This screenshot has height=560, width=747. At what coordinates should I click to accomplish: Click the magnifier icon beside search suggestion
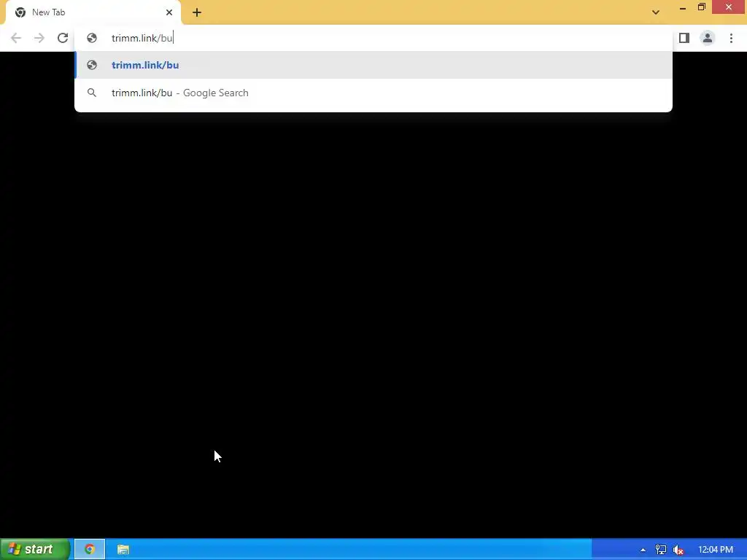click(x=92, y=93)
